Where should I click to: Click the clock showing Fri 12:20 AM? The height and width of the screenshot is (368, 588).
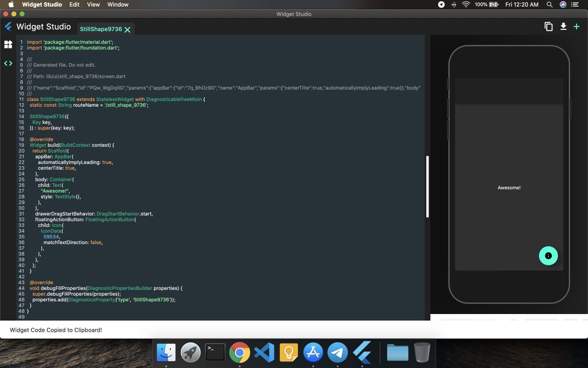pyautogui.click(x=522, y=4)
